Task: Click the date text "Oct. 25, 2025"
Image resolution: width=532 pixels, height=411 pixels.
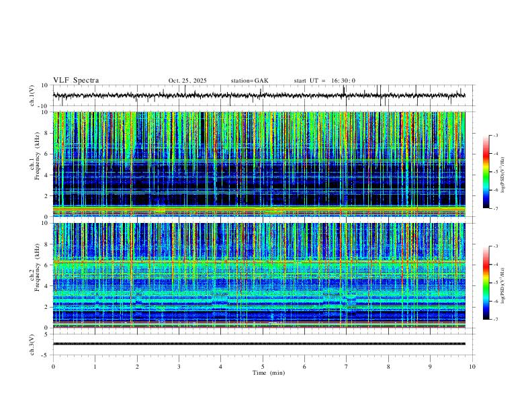Action: (x=187, y=81)
